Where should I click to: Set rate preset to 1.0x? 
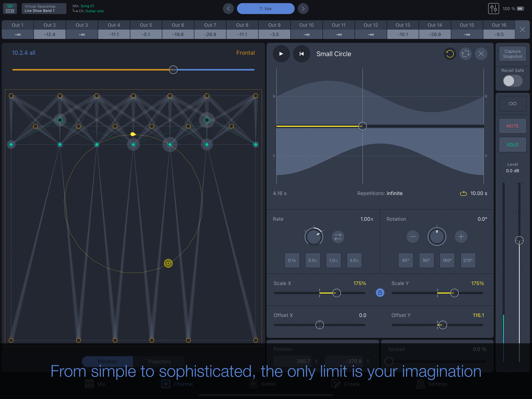tap(333, 260)
